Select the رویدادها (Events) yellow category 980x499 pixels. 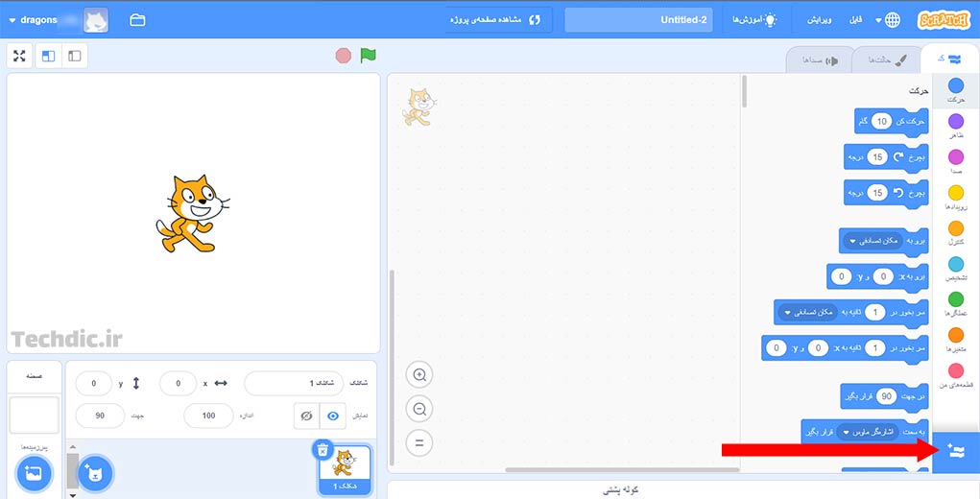click(956, 197)
